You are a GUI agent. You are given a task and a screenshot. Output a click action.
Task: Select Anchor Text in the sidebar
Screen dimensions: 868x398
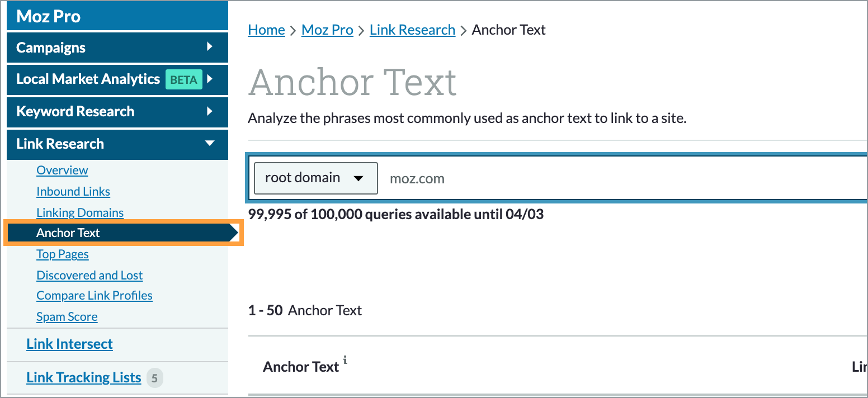(x=68, y=233)
